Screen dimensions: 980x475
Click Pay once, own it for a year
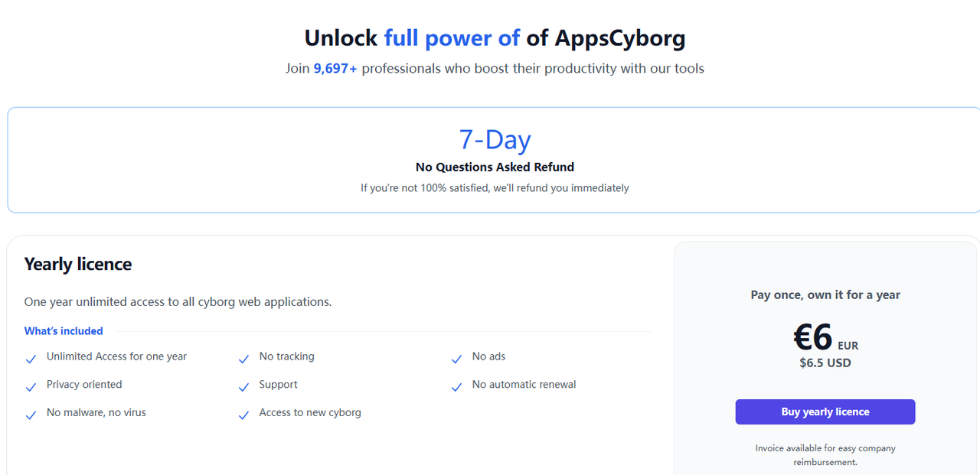(825, 294)
